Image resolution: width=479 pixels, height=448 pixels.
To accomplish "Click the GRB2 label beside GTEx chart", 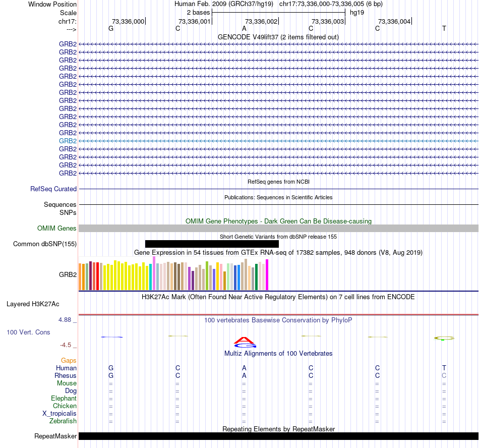I will coord(68,274).
